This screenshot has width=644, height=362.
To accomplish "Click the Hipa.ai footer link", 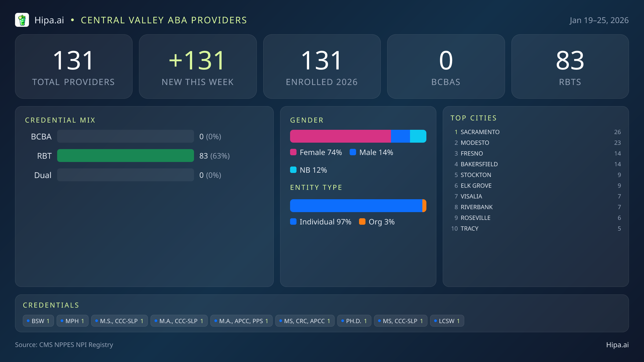I will tap(617, 345).
